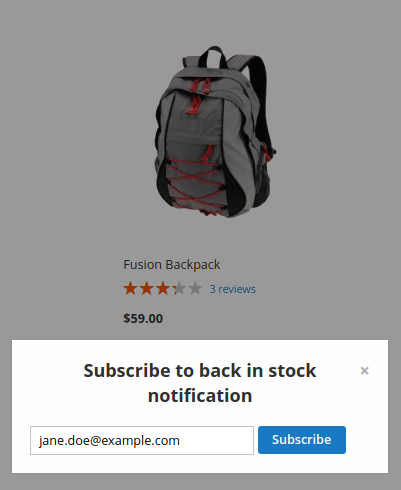Click the Fusion Backpack product image
This screenshot has width=401, height=490.
tap(215, 132)
